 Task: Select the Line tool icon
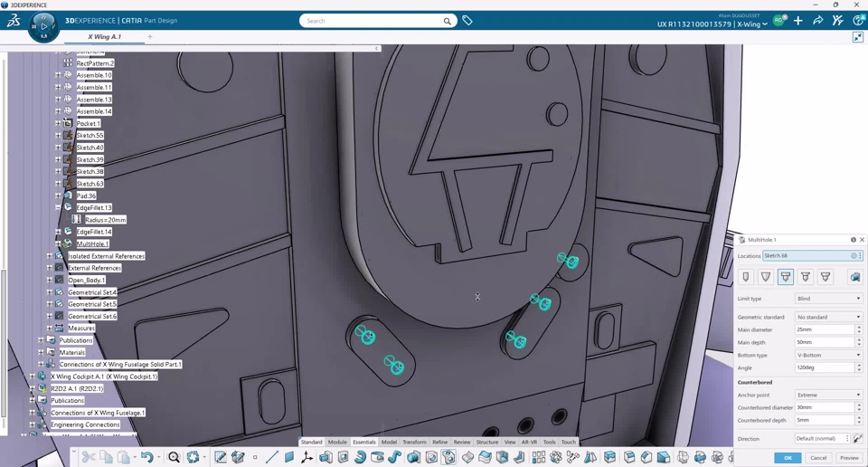pos(272,457)
